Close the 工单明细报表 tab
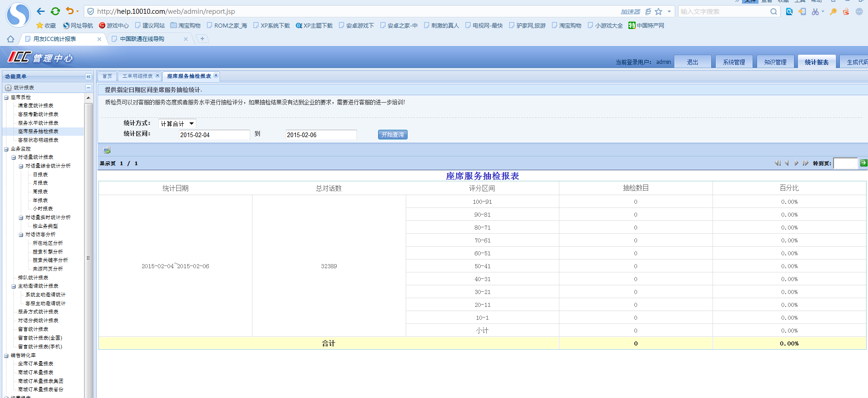Screen dimensions: 868x398 (157, 75)
